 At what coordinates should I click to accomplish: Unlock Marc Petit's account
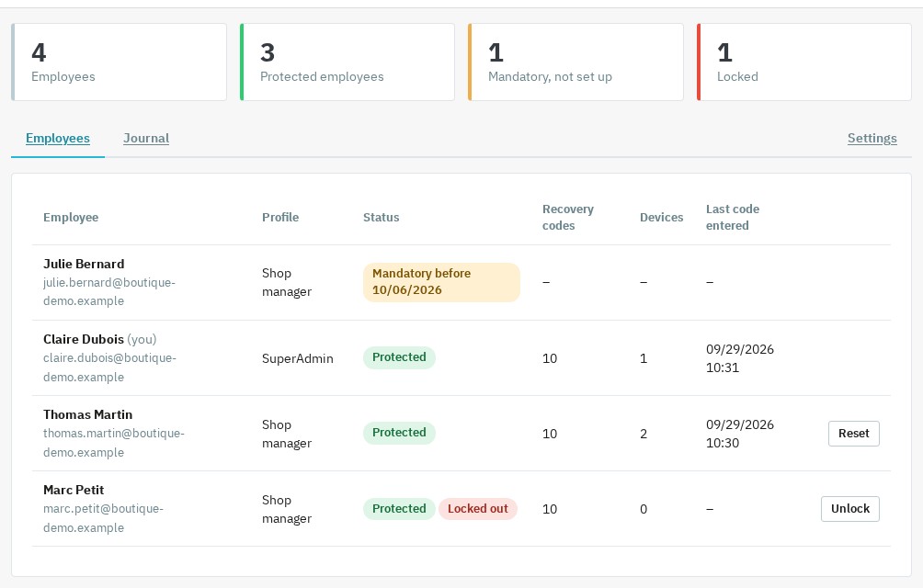coord(850,509)
